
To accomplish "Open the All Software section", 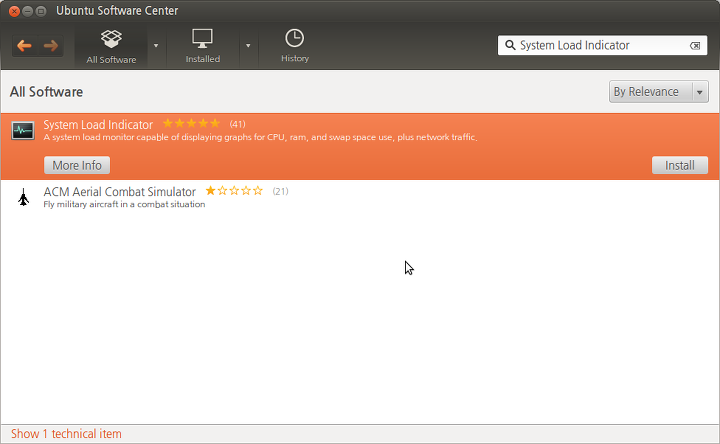I will (111, 47).
